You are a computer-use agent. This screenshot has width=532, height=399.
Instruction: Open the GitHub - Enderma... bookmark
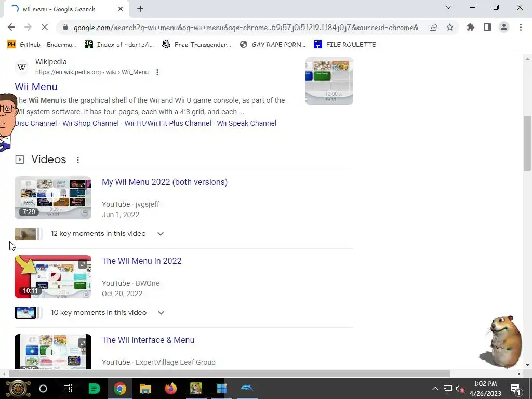(42, 45)
